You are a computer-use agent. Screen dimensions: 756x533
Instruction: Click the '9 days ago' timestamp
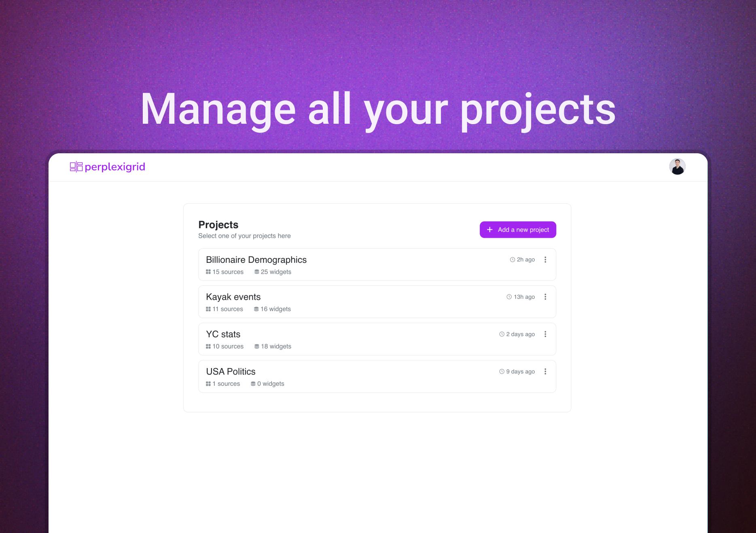[521, 371]
